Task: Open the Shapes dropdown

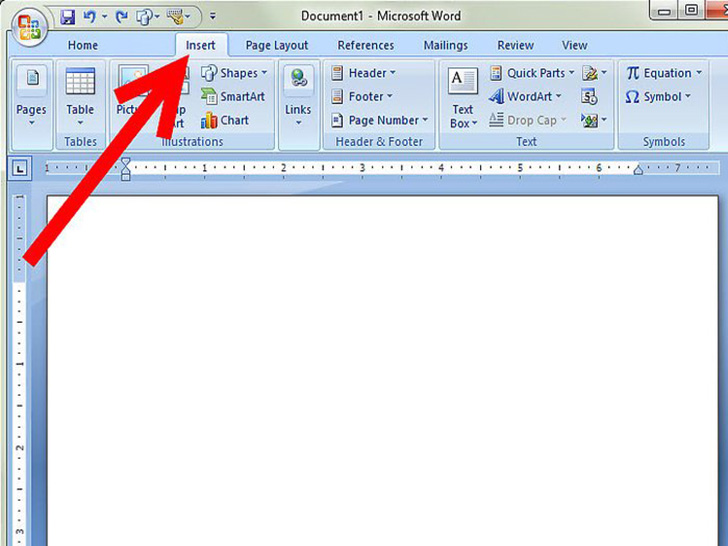Action: click(234, 73)
